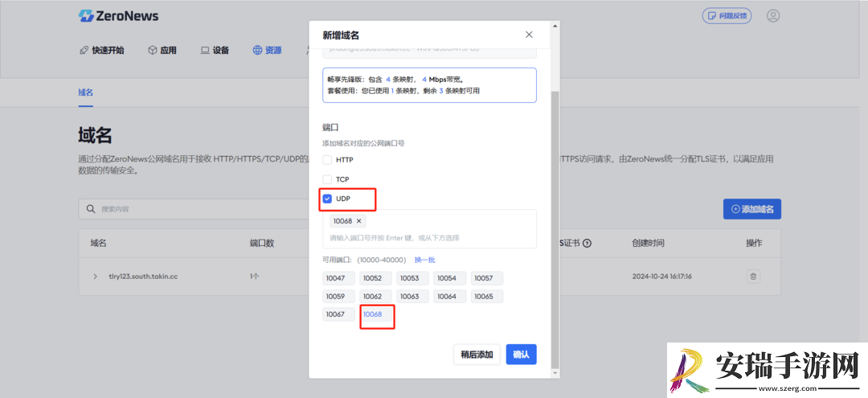Select available port 10053
The height and width of the screenshot is (398, 868).
click(413, 278)
